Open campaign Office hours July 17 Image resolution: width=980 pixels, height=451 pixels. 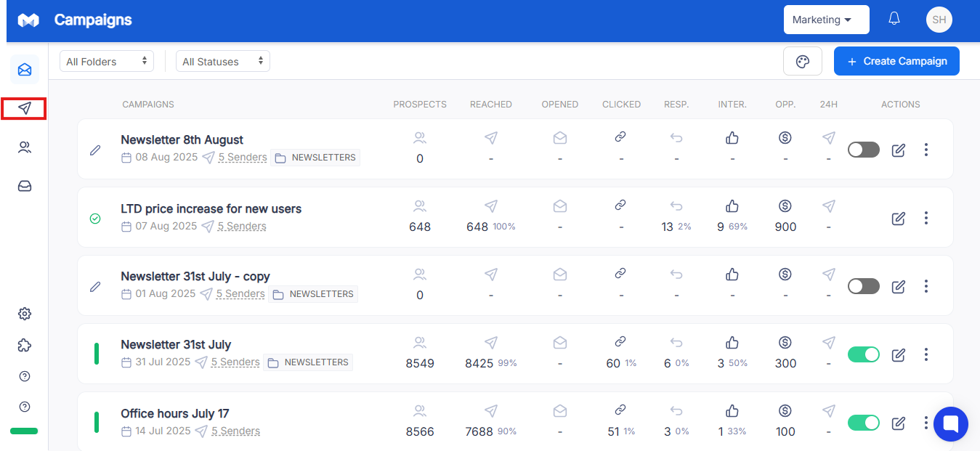[175, 413]
